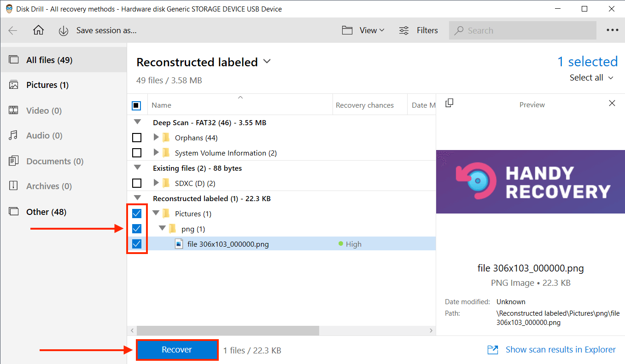Click the png file icon in the list
The image size is (625, 364).
179,244
